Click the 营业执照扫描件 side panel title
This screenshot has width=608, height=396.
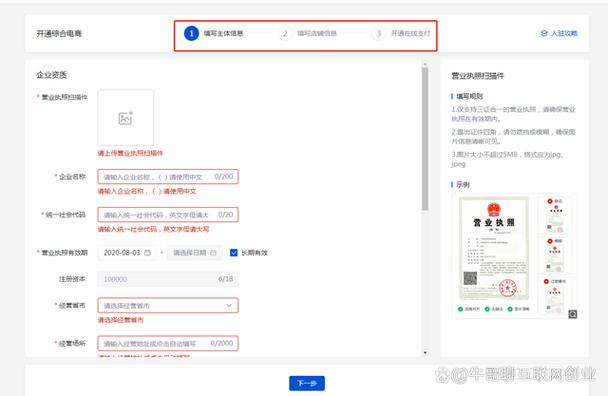tap(478, 76)
